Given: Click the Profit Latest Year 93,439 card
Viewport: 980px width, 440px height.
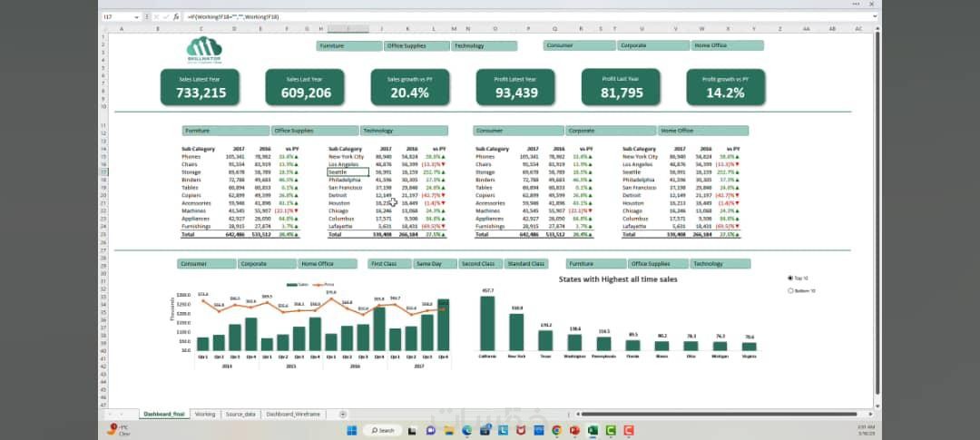Looking at the screenshot, I should coord(515,87).
